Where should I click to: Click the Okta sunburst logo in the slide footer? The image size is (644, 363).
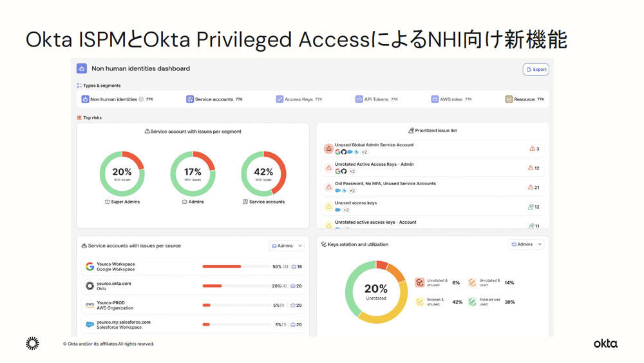click(x=32, y=343)
